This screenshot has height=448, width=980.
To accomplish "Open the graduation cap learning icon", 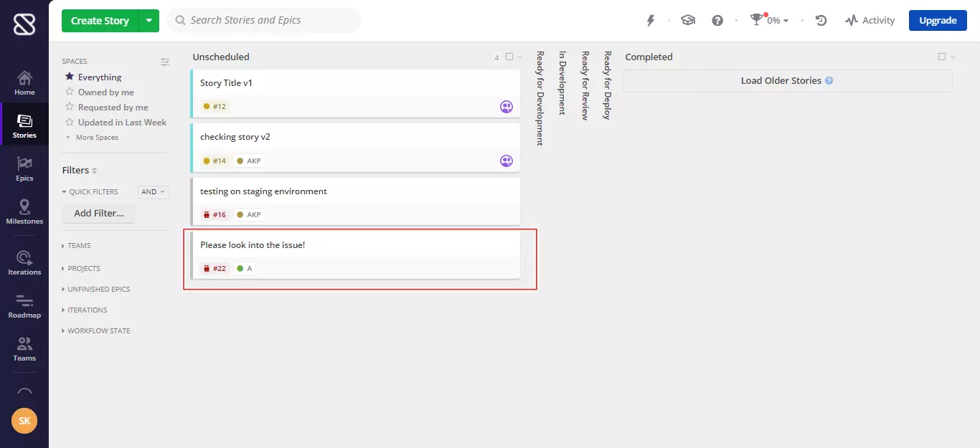I will point(688,21).
